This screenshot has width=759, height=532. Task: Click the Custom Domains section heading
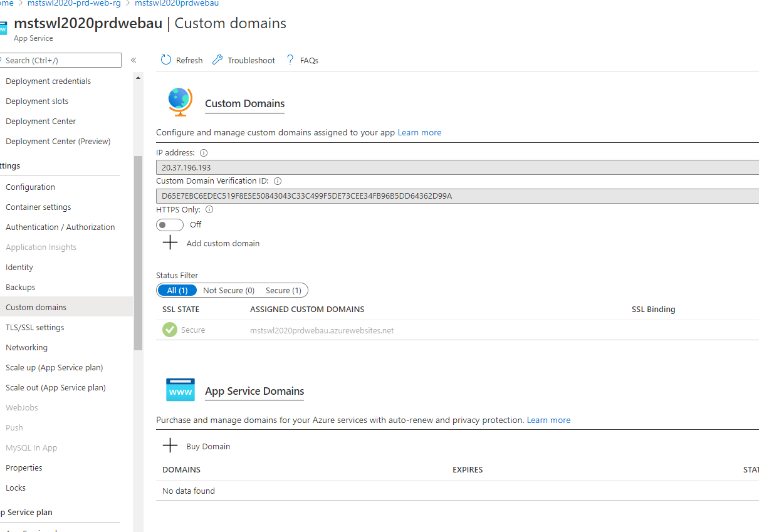point(245,104)
